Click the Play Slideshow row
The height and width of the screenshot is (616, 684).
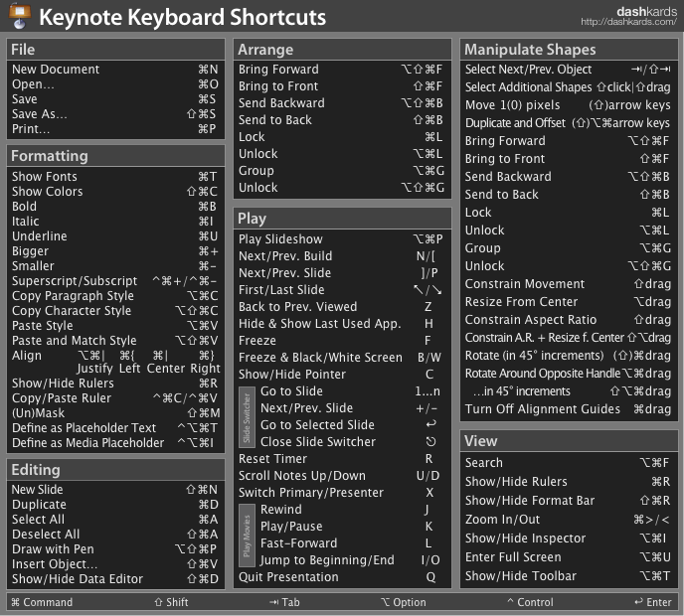tap(342, 239)
